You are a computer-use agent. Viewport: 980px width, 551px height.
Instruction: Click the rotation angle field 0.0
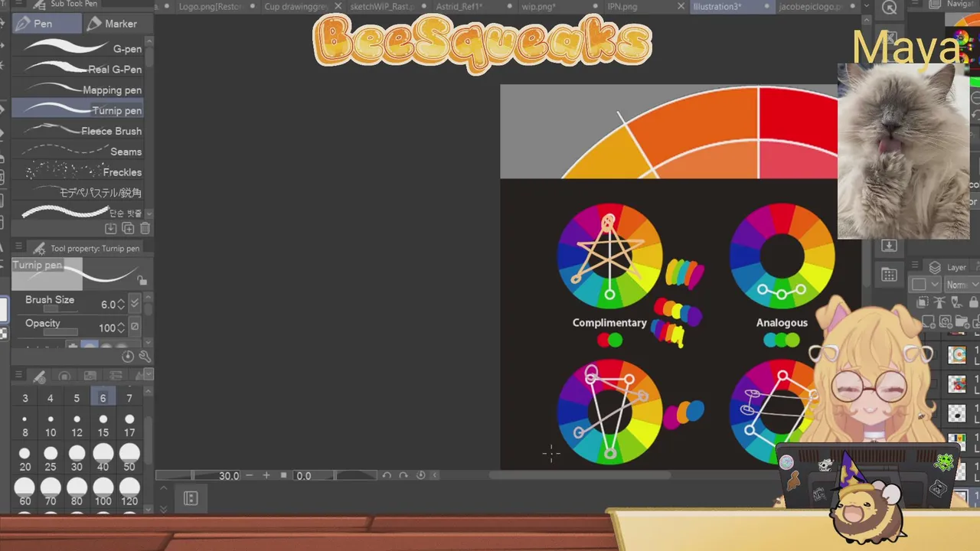(304, 475)
